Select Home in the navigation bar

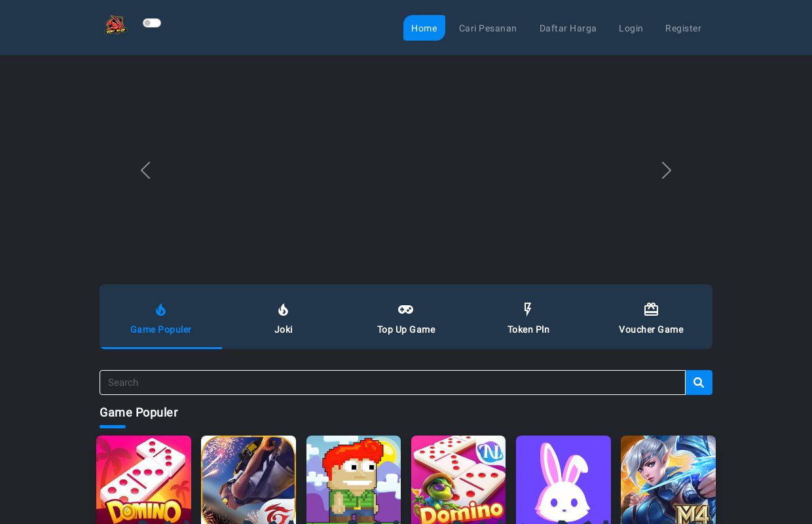point(424,28)
